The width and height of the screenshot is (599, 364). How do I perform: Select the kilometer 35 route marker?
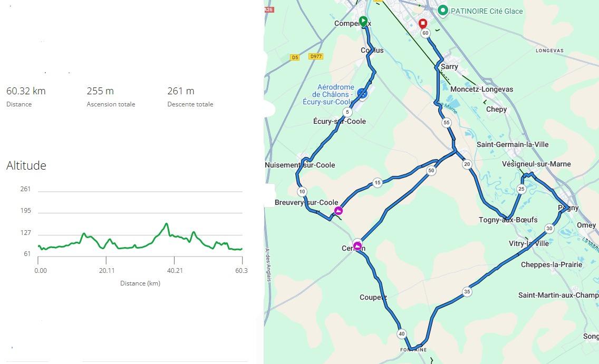click(467, 291)
